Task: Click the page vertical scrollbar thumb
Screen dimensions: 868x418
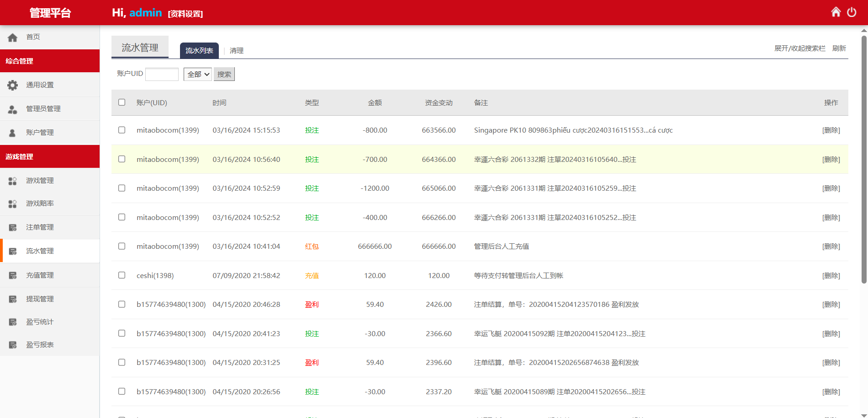Action: [864, 159]
